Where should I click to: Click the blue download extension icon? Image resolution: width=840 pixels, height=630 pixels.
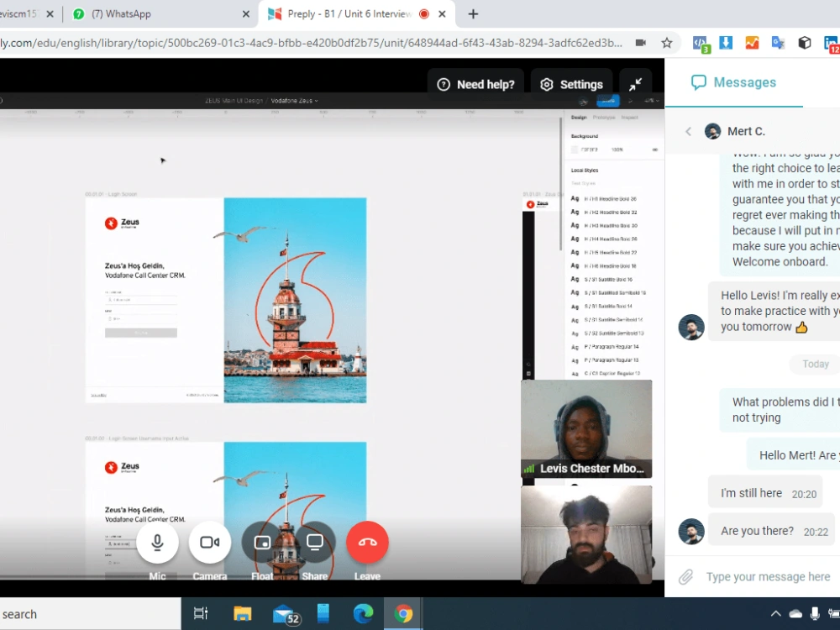point(726,43)
